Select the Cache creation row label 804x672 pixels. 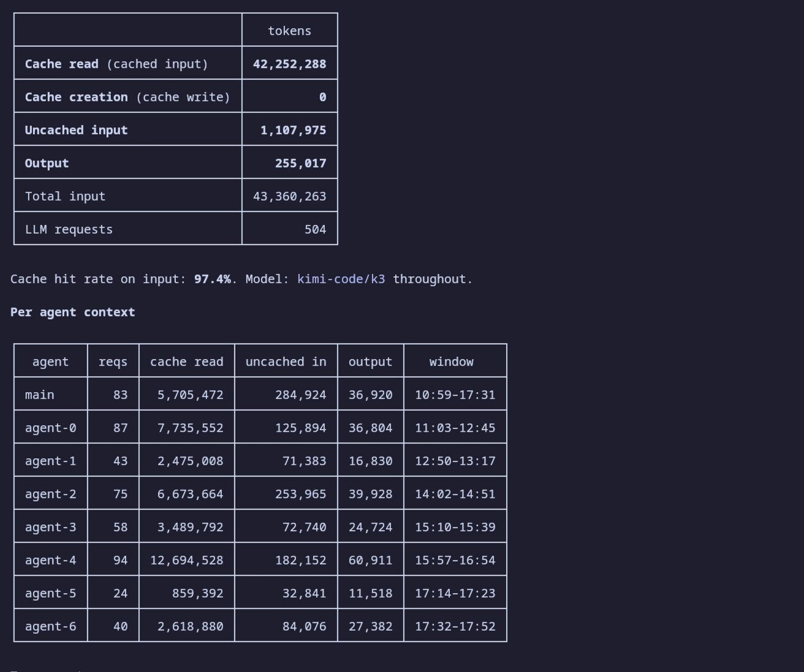(x=127, y=97)
